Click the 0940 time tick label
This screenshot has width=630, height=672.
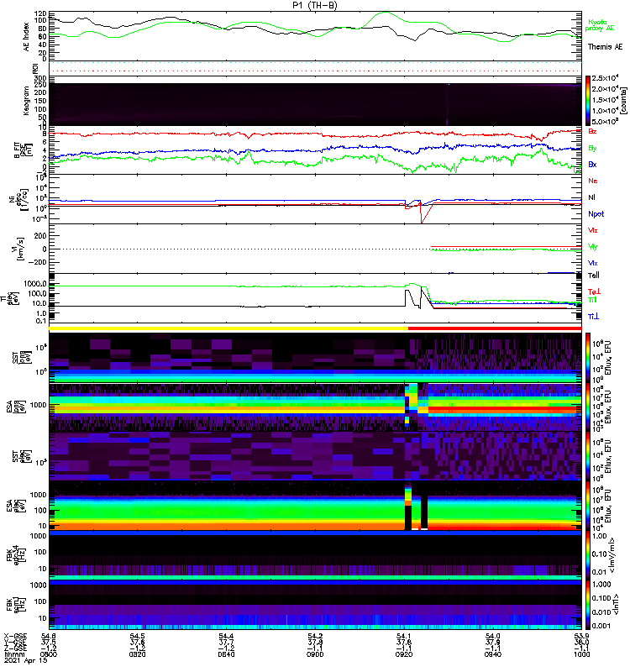pos(492,654)
